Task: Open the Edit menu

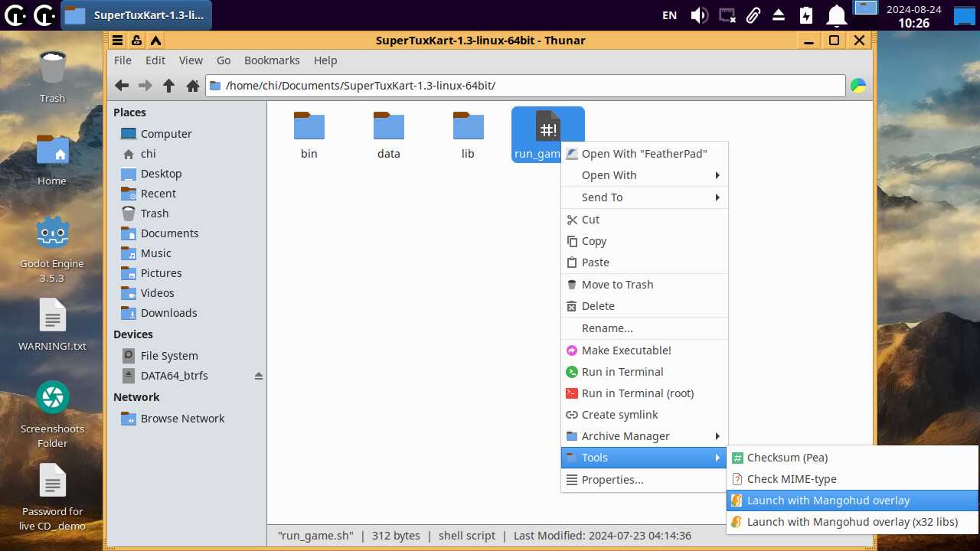Action: tap(155, 60)
